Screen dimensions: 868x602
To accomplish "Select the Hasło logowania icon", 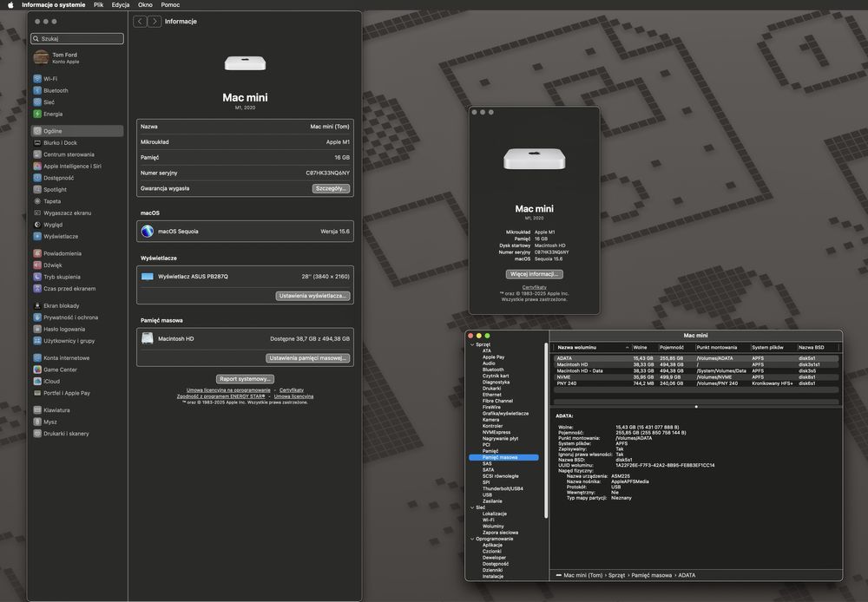I will click(x=37, y=329).
